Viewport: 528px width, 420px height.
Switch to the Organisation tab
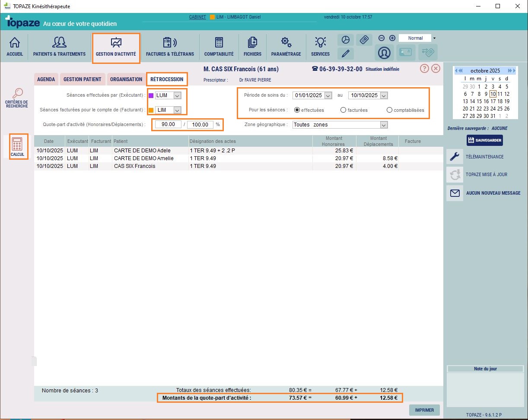click(x=126, y=79)
